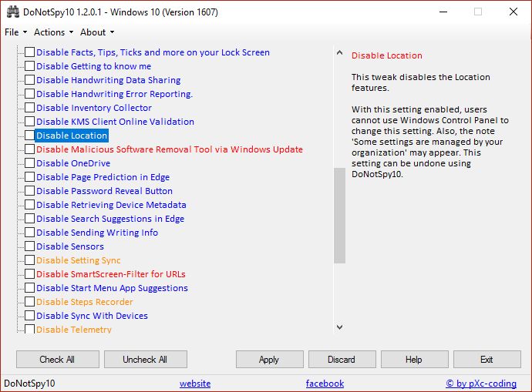Check the Disable Retrieving Device Metadata box
The height and width of the screenshot is (392, 532).
click(29, 205)
